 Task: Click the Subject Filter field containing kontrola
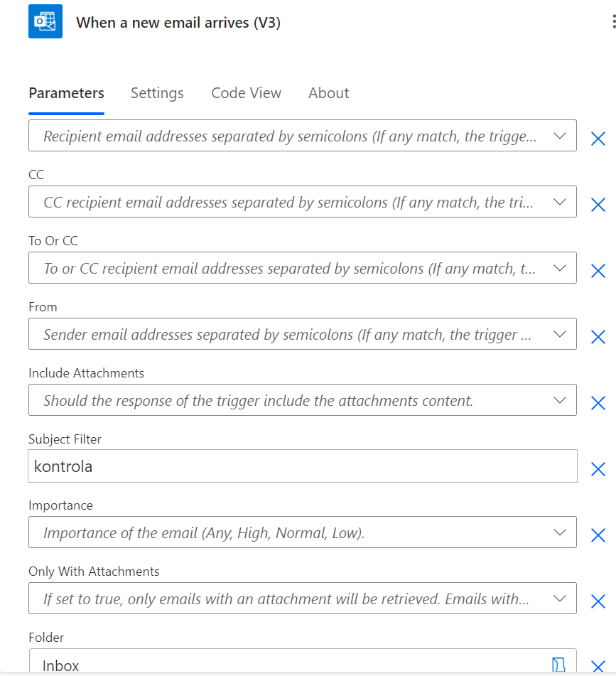[x=302, y=466]
